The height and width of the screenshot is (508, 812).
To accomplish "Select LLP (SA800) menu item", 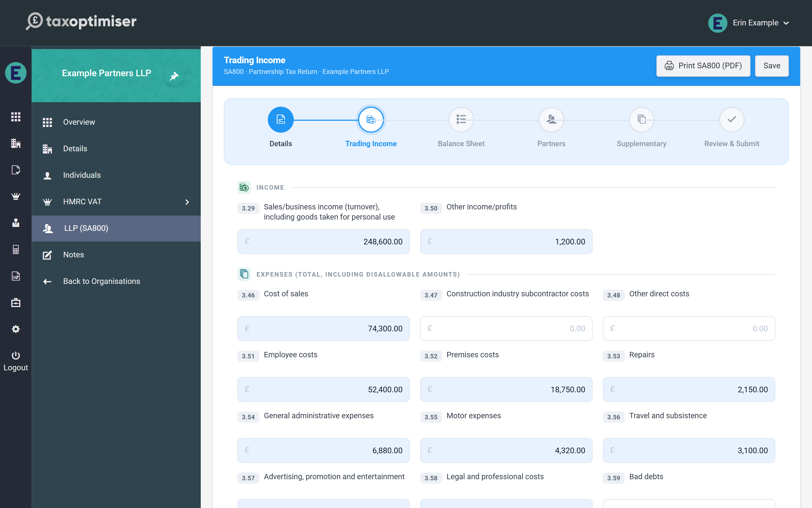I will pyautogui.click(x=116, y=228).
